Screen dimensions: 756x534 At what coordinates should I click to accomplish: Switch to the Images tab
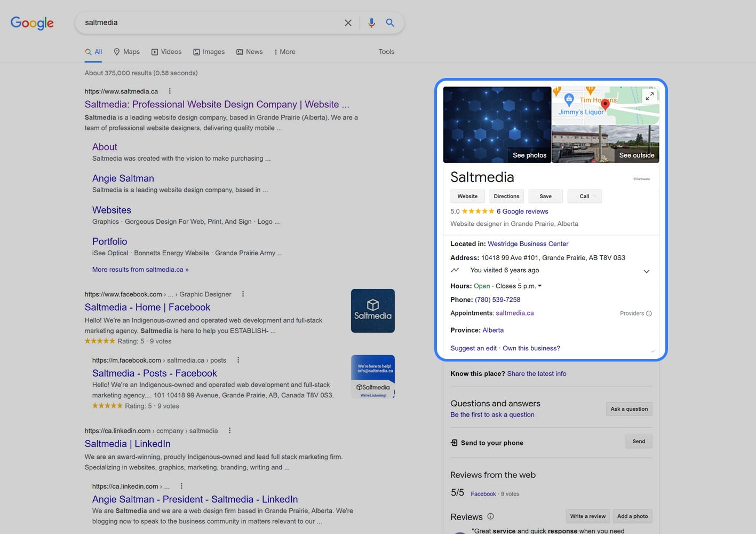coord(209,52)
